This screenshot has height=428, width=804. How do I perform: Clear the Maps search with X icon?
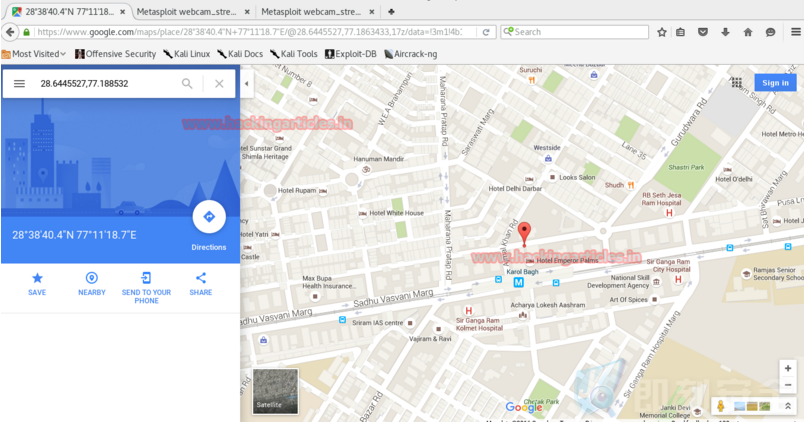click(x=219, y=83)
